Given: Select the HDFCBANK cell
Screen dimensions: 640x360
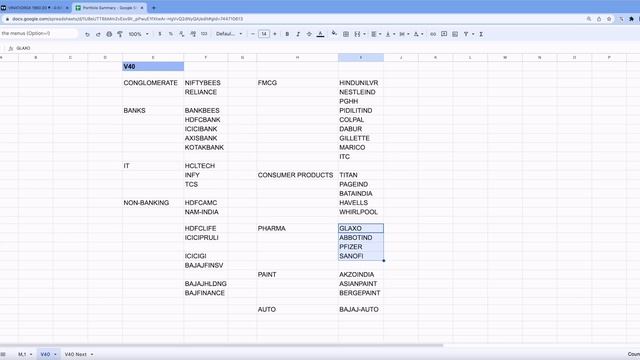Looking at the screenshot, I should point(206,120).
